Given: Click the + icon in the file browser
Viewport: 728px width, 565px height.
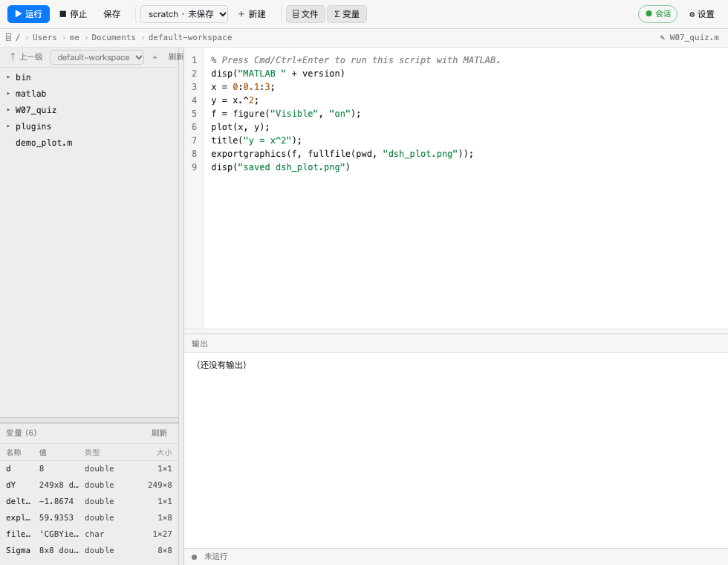Looking at the screenshot, I should point(155,57).
